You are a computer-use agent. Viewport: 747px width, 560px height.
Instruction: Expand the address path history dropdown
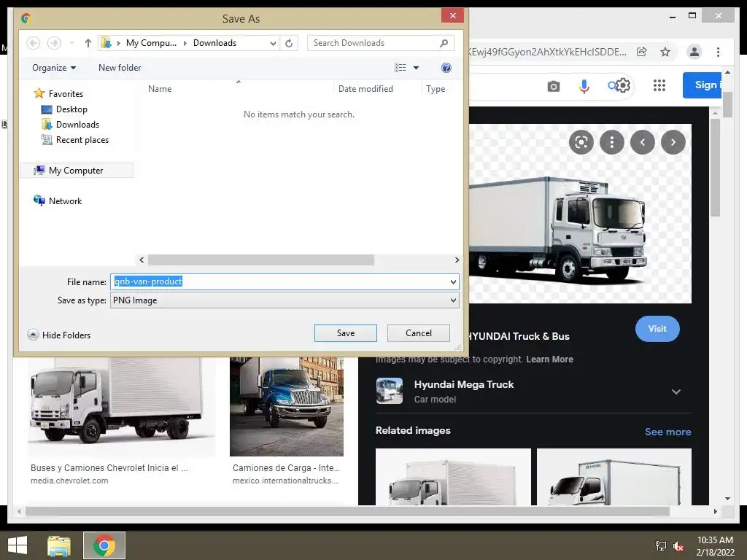pos(273,43)
